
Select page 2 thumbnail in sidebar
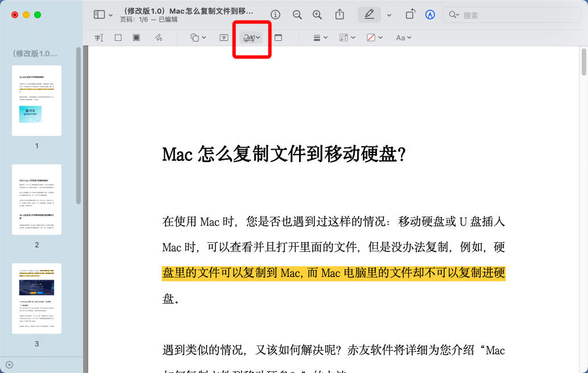point(36,200)
